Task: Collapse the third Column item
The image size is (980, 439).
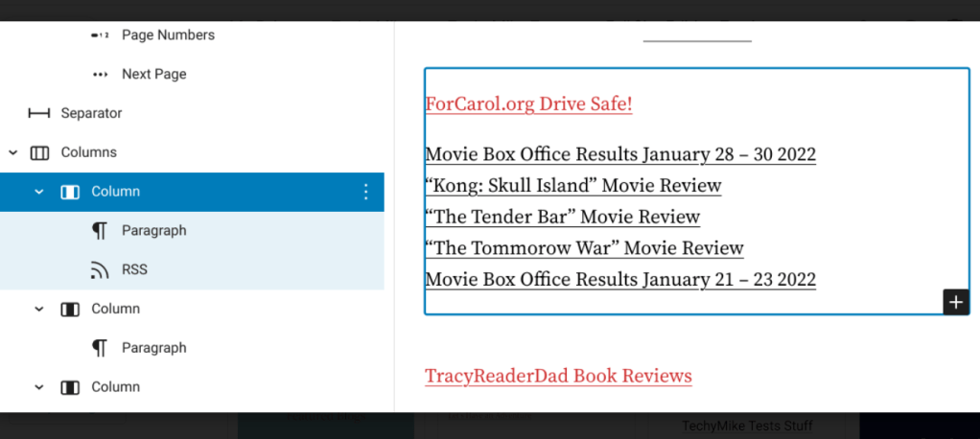Action: pos(39,387)
